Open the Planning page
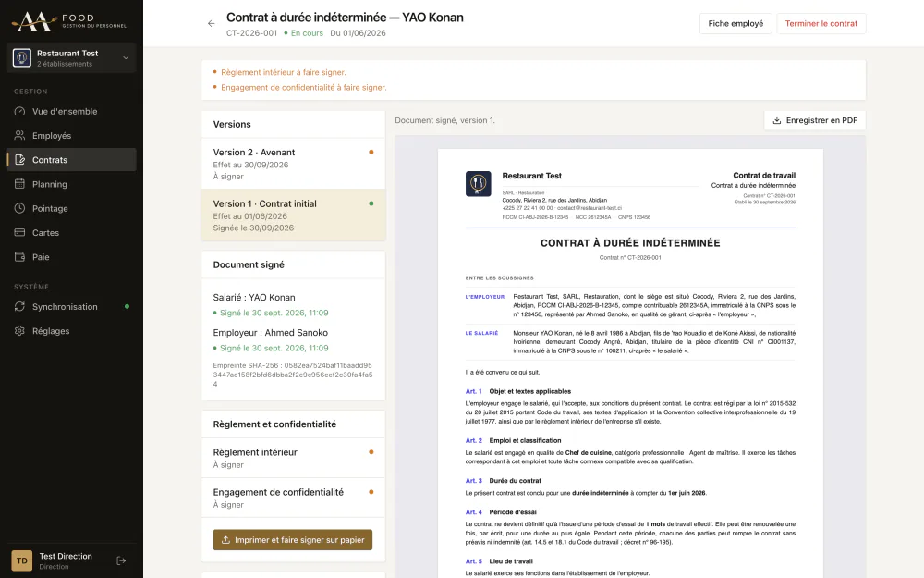The height and width of the screenshot is (578, 924). coord(72,184)
